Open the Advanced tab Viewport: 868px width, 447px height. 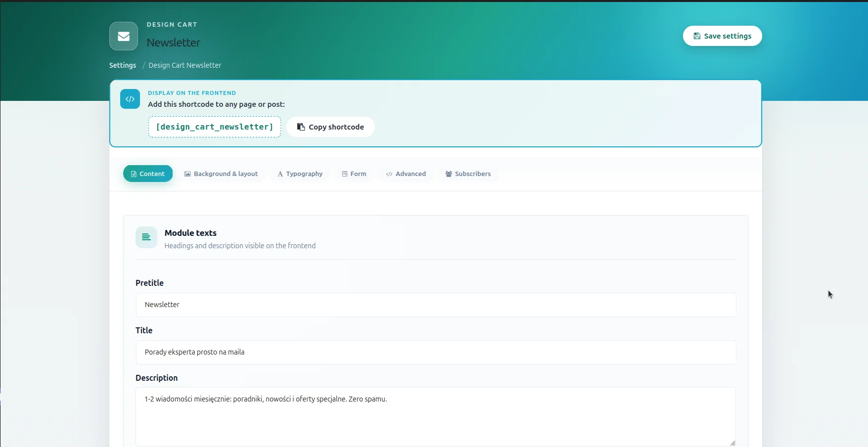click(x=406, y=174)
